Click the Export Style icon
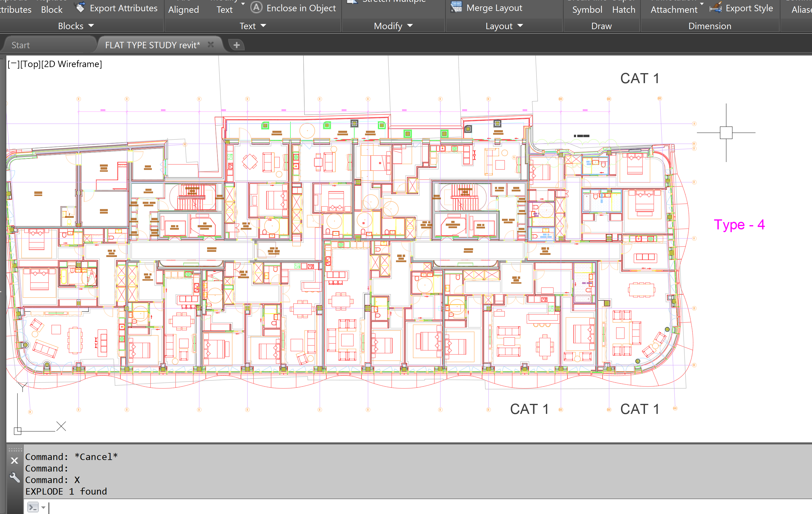812x514 pixels. click(715, 7)
